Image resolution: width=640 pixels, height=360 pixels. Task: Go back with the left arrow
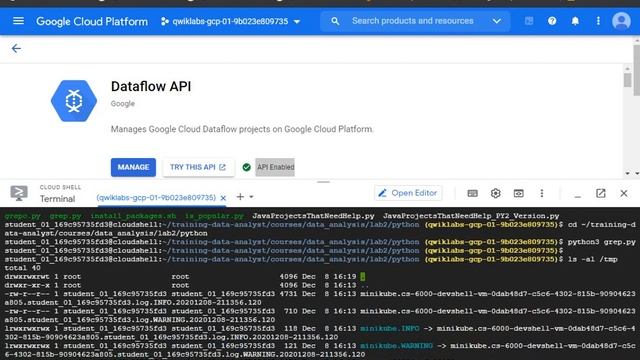pos(16,49)
